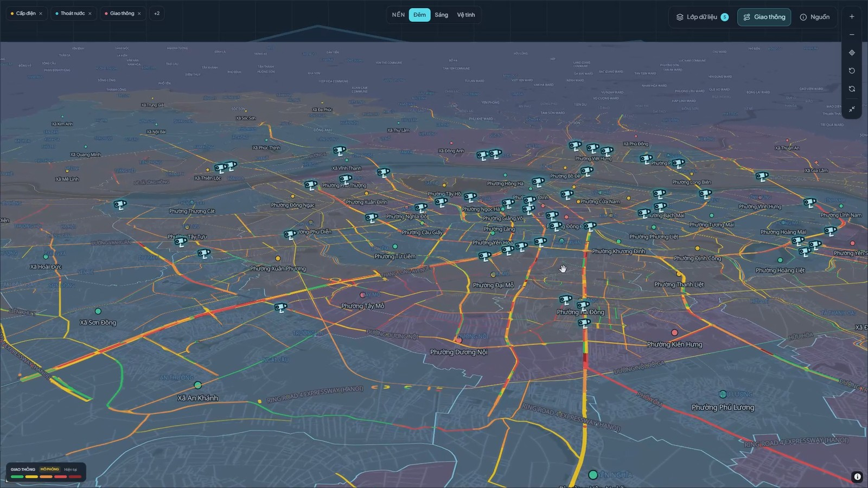Click camera marker near Xã Sơn Đồng road
Viewport: 868px width, 488px height.
pos(280,308)
